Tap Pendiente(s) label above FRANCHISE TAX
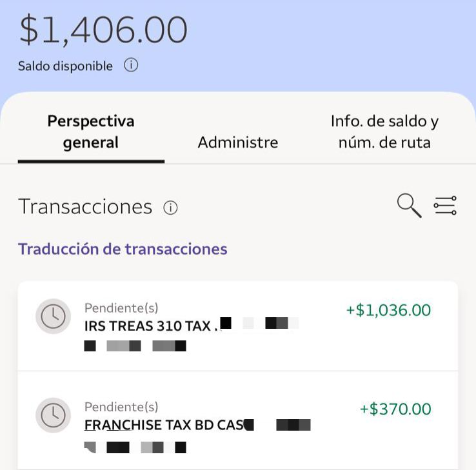This screenshot has width=476, height=470. (121, 407)
